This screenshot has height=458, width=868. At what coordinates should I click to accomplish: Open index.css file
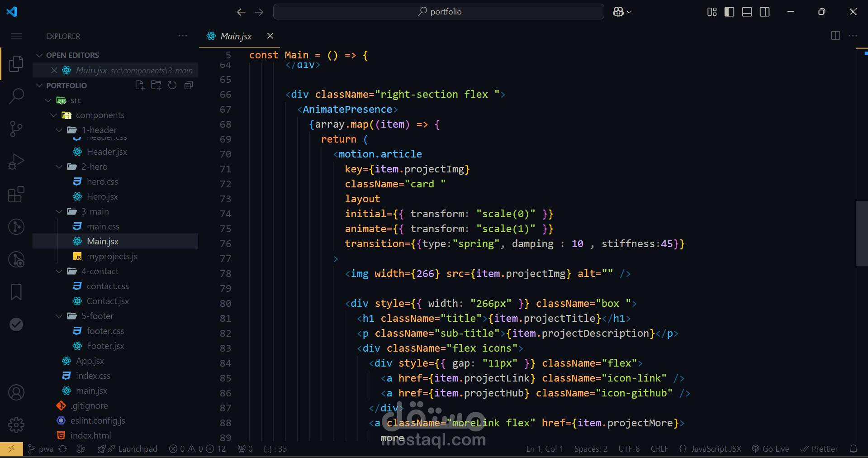[93, 376]
